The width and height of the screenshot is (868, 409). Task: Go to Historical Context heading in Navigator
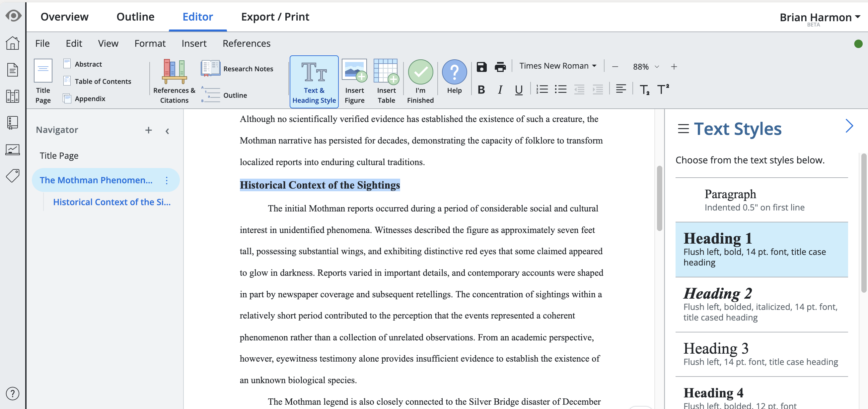point(112,202)
